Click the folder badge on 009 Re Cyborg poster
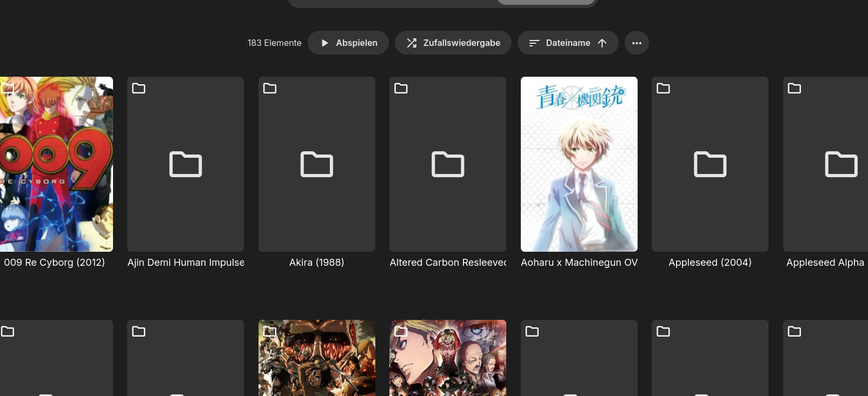 pos(8,88)
